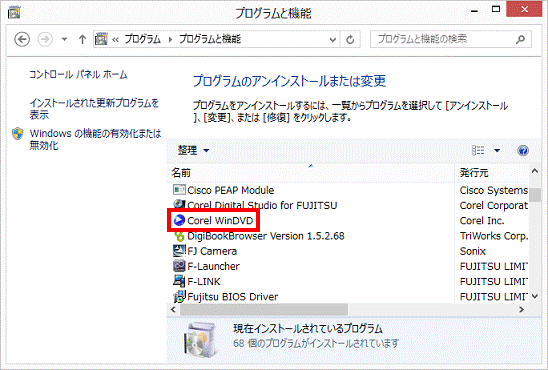Click the search magnifier icon
The height and width of the screenshot is (370, 548).
click(x=520, y=39)
